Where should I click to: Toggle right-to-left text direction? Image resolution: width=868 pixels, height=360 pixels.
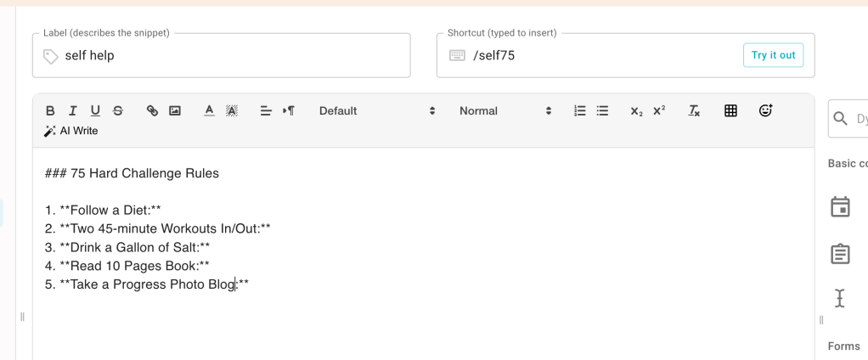289,110
